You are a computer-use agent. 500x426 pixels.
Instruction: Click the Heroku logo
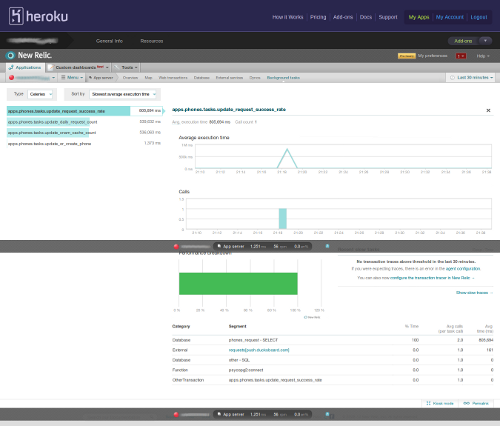click(38, 16)
